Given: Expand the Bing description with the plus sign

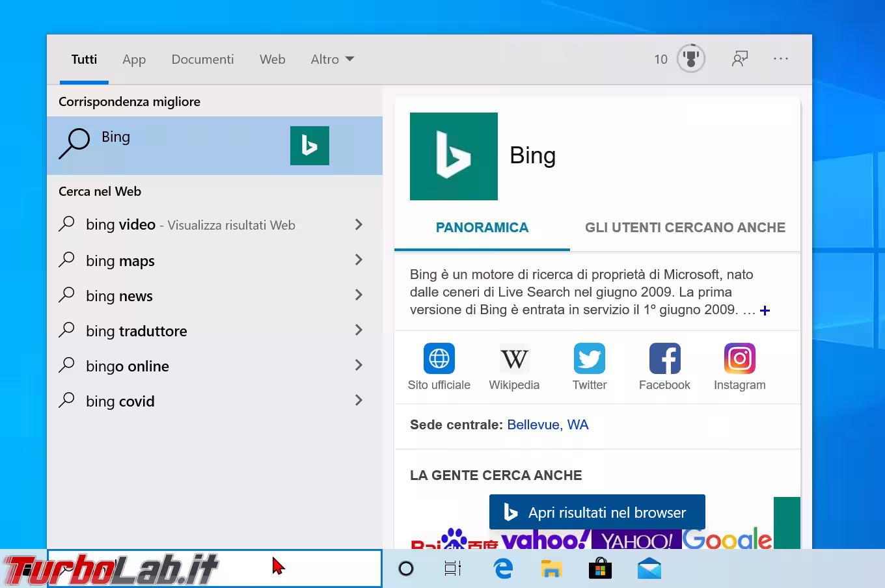Looking at the screenshot, I should (765, 311).
